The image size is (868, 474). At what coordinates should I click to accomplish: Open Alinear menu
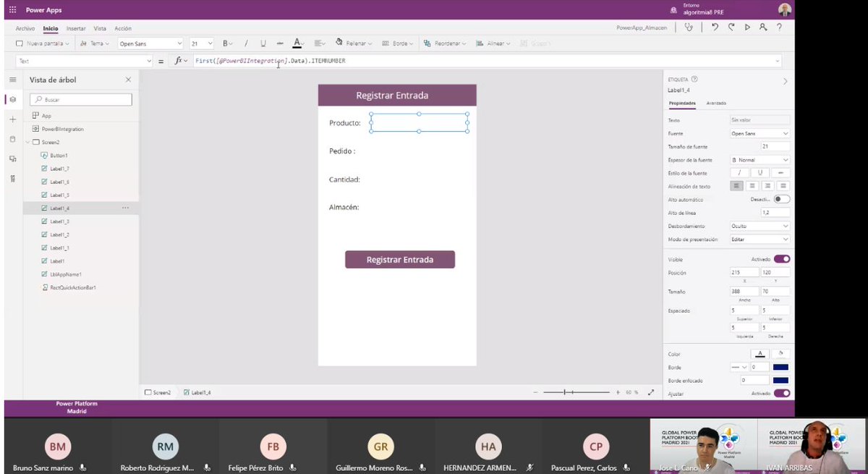[494, 43]
